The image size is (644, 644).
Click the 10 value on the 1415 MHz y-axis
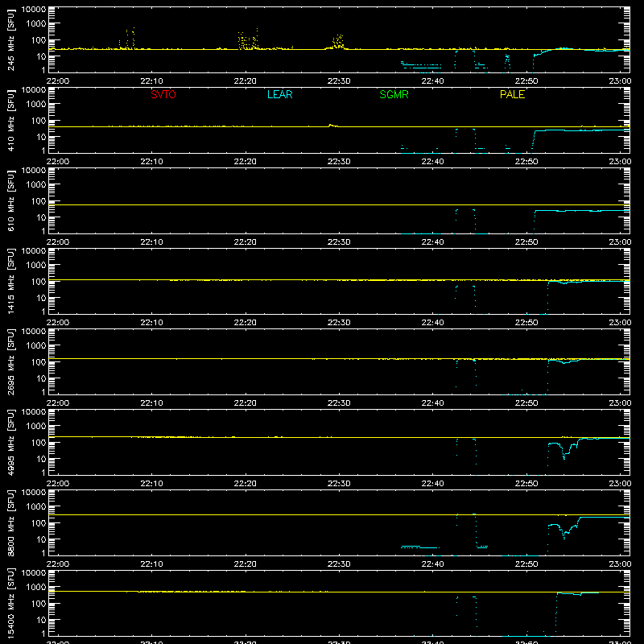coord(41,298)
